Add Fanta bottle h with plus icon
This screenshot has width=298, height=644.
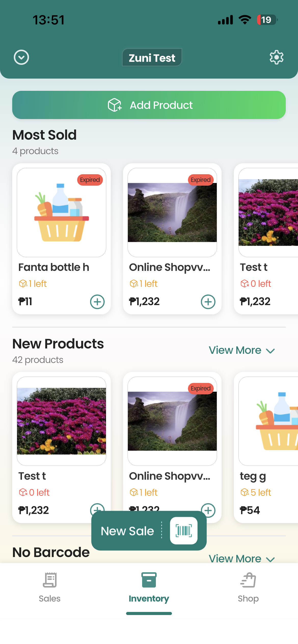[x=97, y=302]
